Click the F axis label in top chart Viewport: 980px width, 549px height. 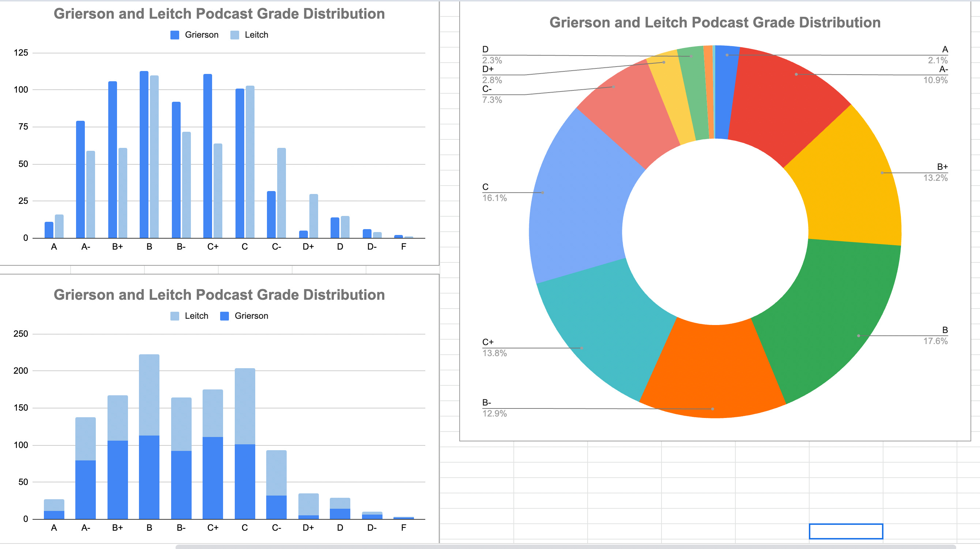point(404,247)
